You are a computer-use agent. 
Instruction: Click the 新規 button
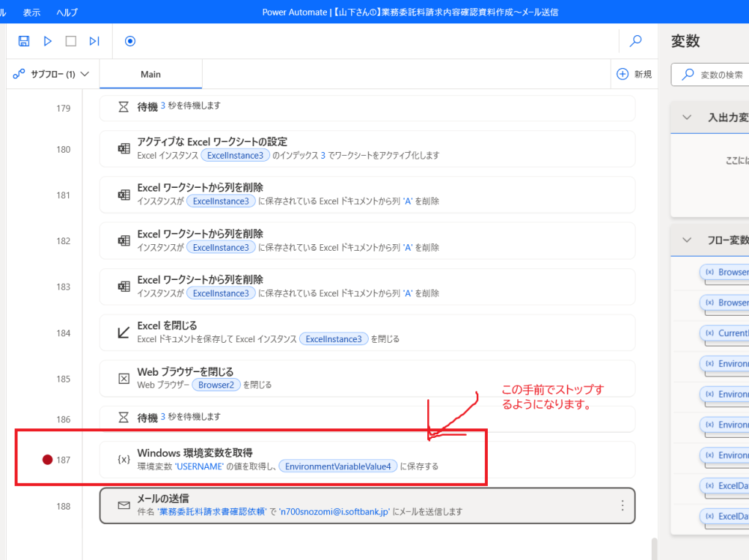(x=634, y=74)
